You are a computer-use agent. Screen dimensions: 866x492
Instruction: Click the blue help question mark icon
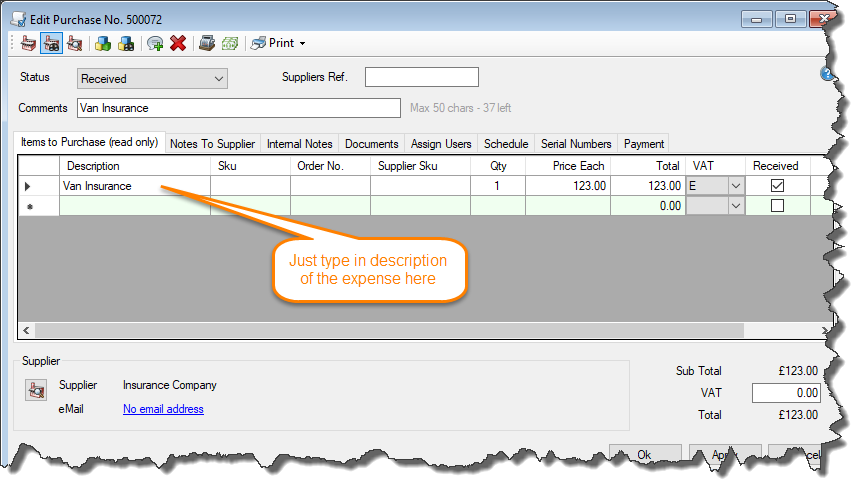point(827,74)
